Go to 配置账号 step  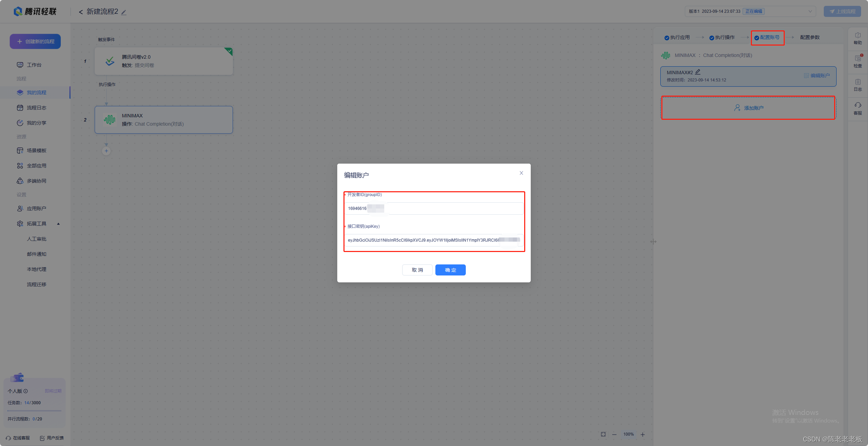767,37
